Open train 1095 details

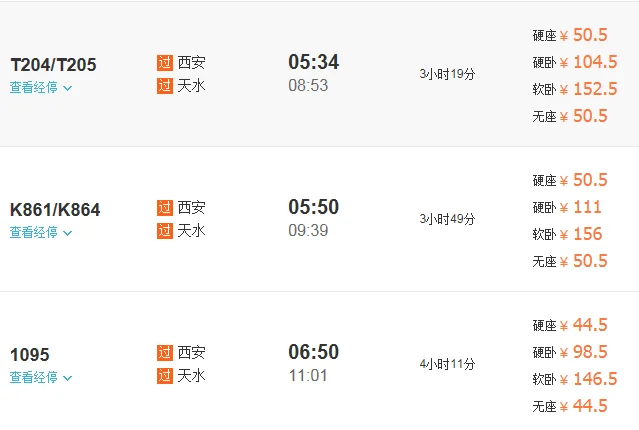tap(29, 355)
